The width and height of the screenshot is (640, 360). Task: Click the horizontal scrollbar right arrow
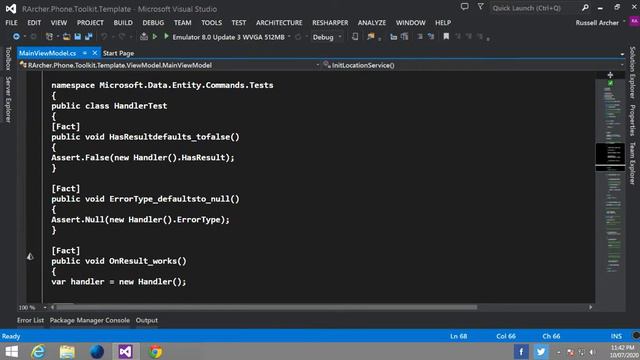pyautogui.click(x=591, y=307)
